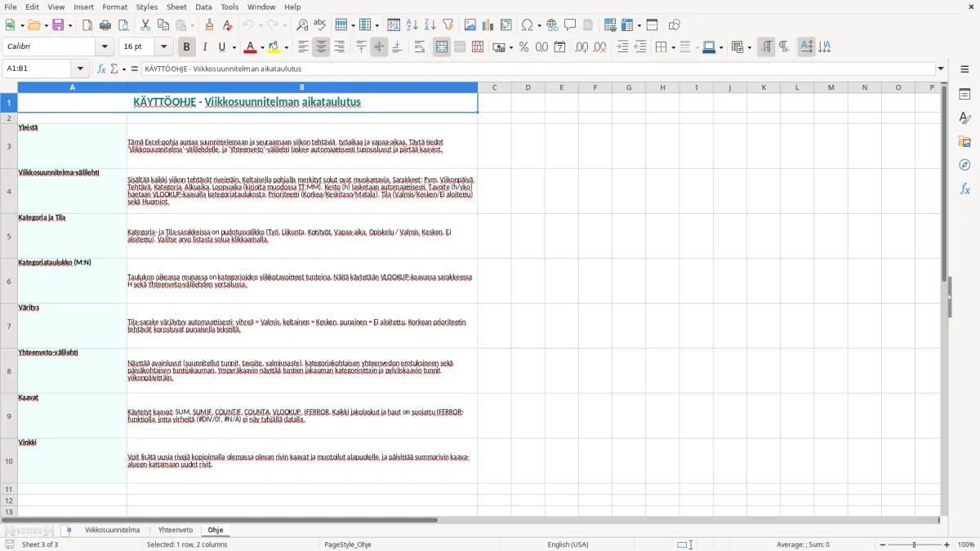
Task: Open the sidebar Navigator panel
Action: click(x=964, y=165)
